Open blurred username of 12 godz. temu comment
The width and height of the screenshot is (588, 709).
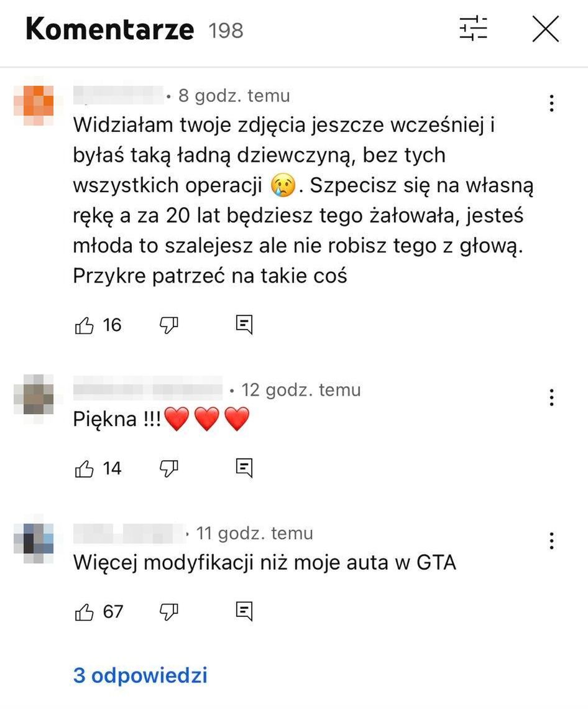click(x=148, y=390)
